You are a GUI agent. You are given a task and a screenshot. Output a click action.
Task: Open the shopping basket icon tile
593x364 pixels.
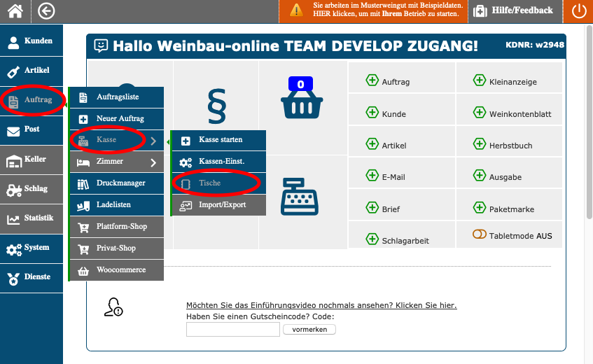pos(301,102)
